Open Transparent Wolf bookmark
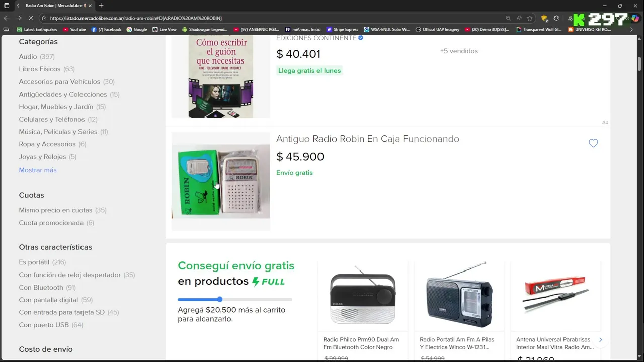 pos(539,29)
